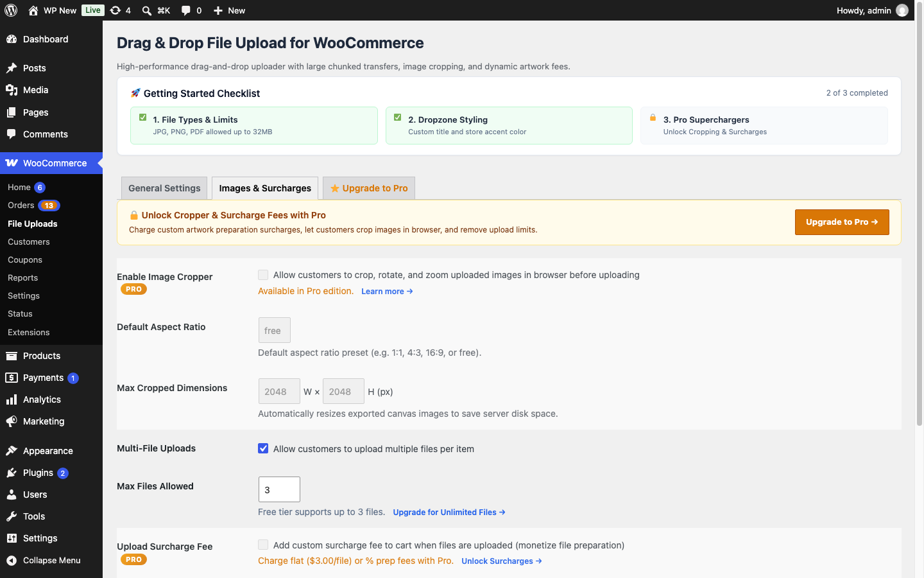Click Howdy, admin account text
Image resolution: width=924 pixels, height=578 pixels.
(864, 10)
